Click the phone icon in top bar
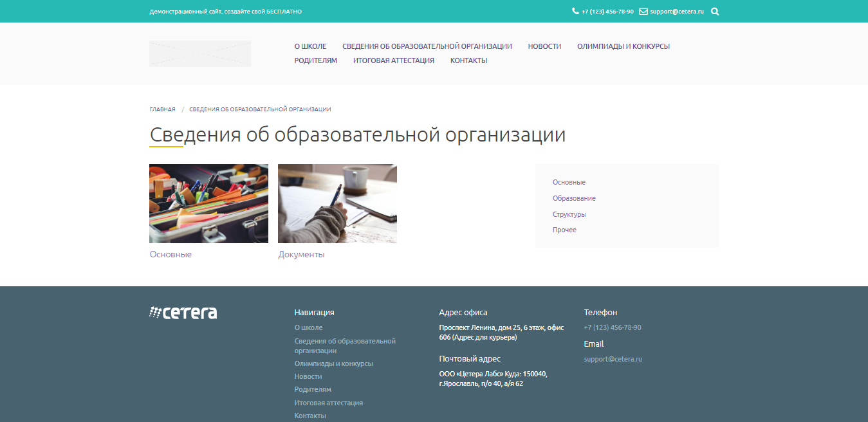This screenshot has height=422, width=868. pos(575,11)
